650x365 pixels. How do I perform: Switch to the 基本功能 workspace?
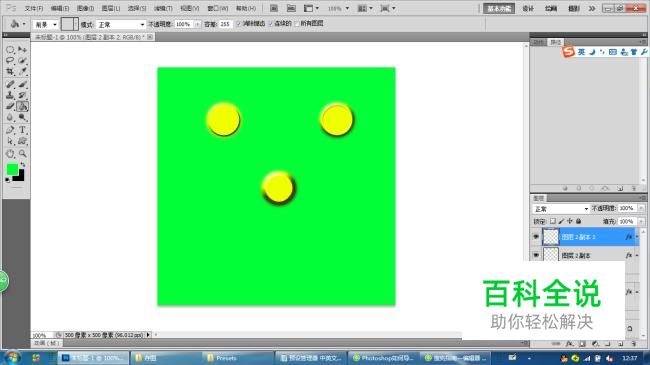tap(499, 8)
